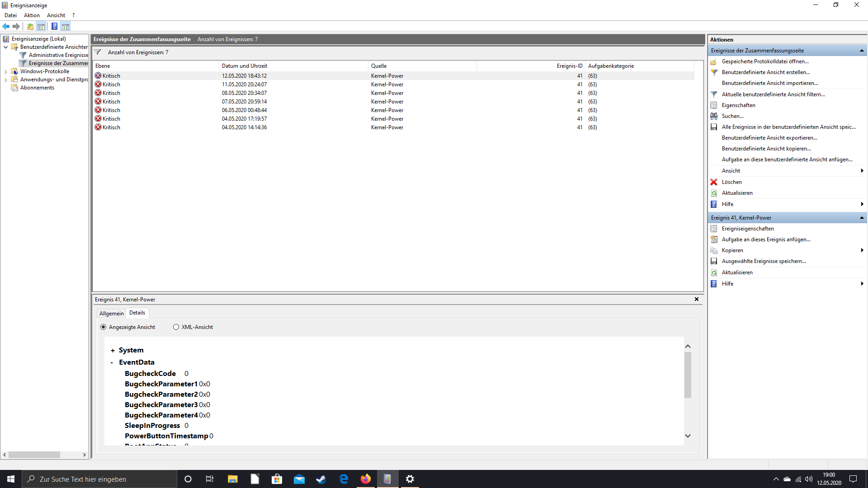Open Kopieren submenu in Actions pane

click(787, 250)
